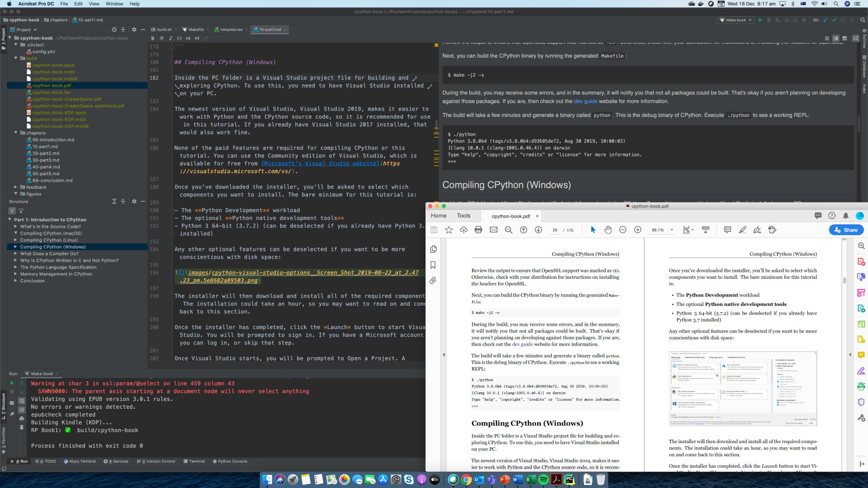
Task: Open Python Console tool window button
Action: [230, 461]
